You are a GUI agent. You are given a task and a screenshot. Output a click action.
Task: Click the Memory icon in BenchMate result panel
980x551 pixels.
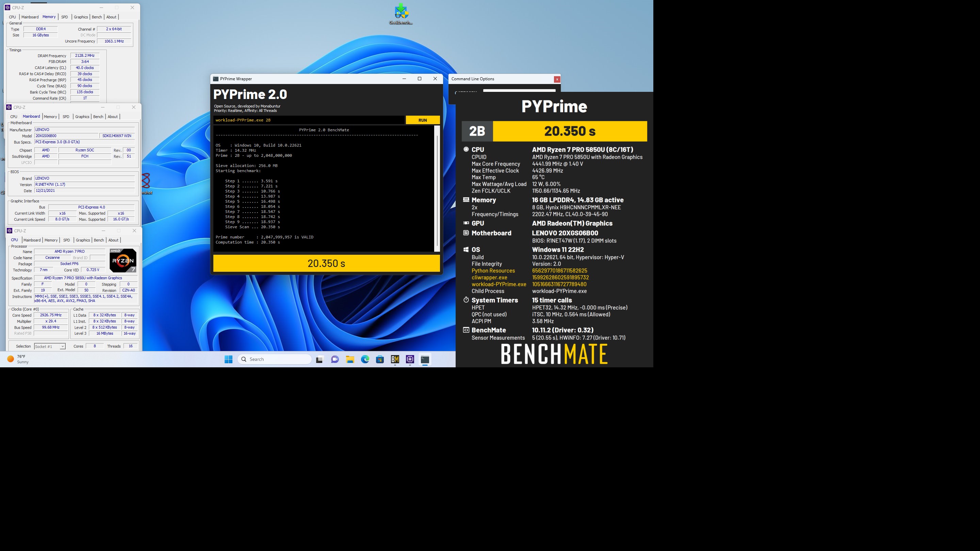point(466,200)
